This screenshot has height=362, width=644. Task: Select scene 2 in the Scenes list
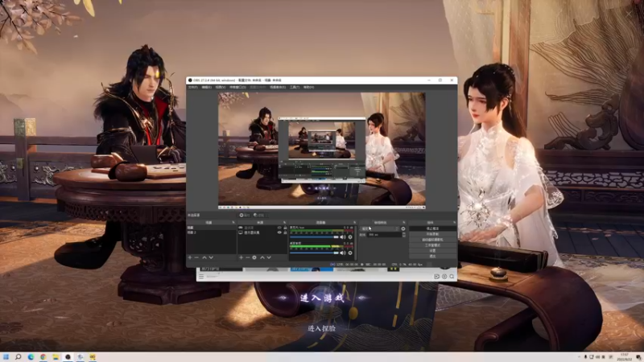[x=211, y=232]
